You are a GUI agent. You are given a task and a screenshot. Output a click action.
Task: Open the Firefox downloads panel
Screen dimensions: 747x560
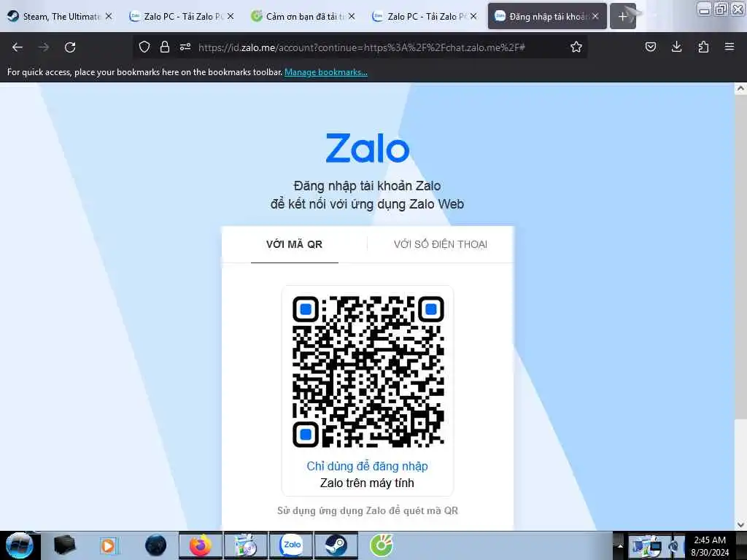click(x=676, y=47)
